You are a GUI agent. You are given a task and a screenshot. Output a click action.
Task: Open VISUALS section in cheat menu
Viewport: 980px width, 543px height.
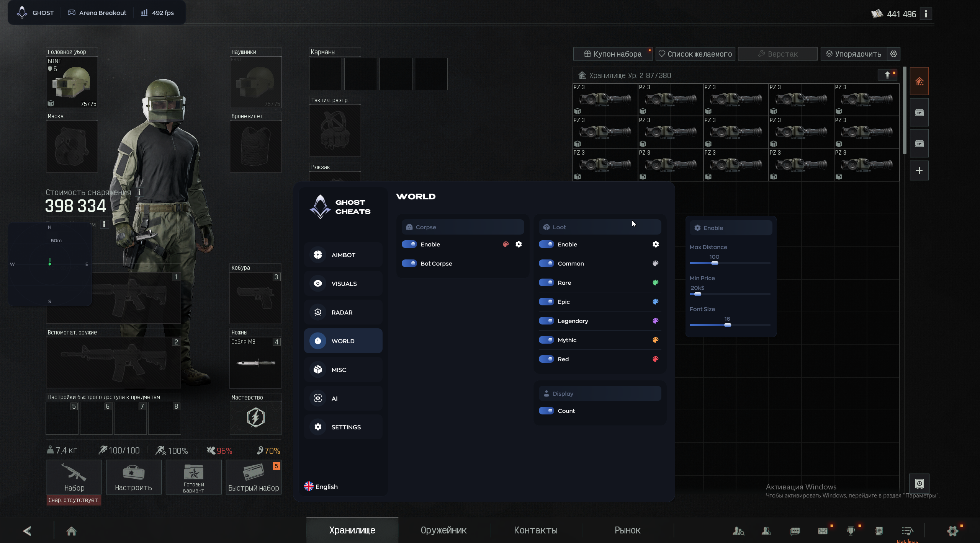click(x=343, y=284)
